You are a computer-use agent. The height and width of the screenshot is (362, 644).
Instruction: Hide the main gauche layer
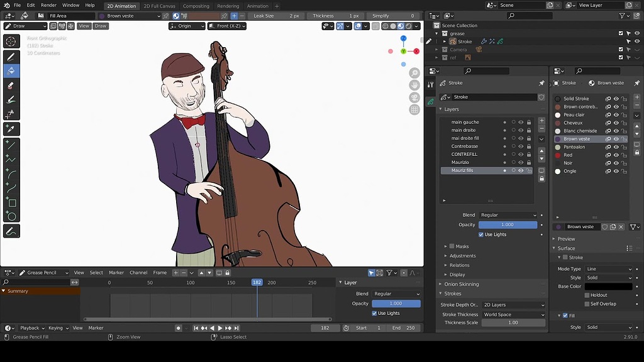tap(521, 123)
